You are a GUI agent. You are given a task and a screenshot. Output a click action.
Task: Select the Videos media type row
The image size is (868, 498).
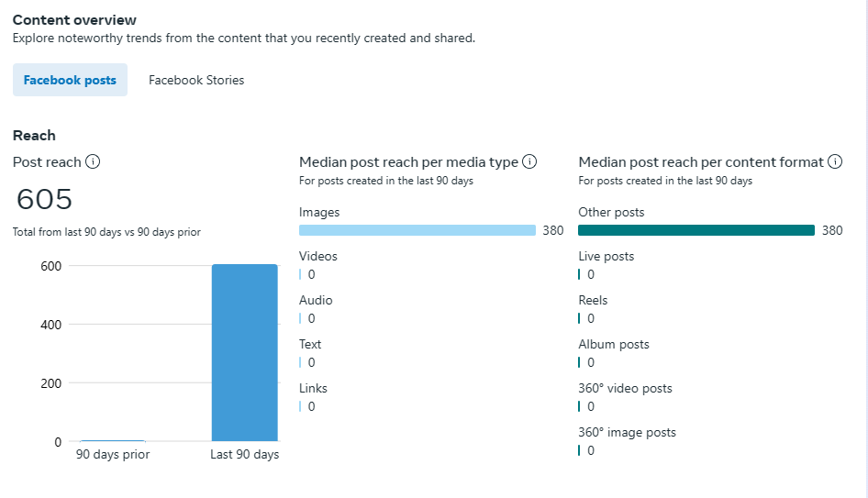(x=318, y=257)
